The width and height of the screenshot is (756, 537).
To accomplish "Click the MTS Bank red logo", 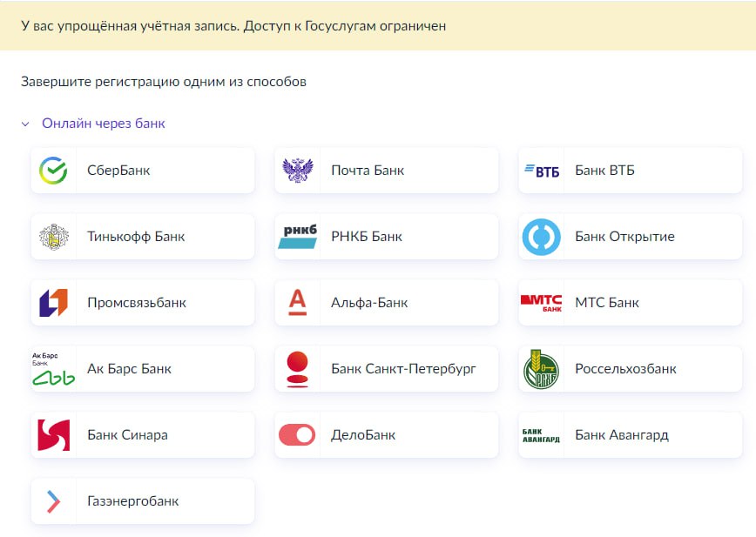I will pos(542,303).
